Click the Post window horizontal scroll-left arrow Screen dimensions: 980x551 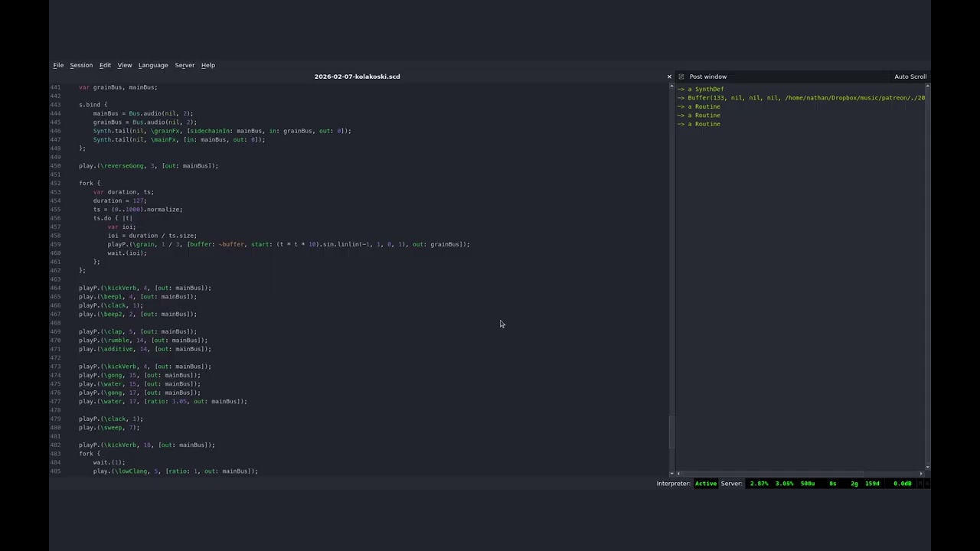click(677, 474)
